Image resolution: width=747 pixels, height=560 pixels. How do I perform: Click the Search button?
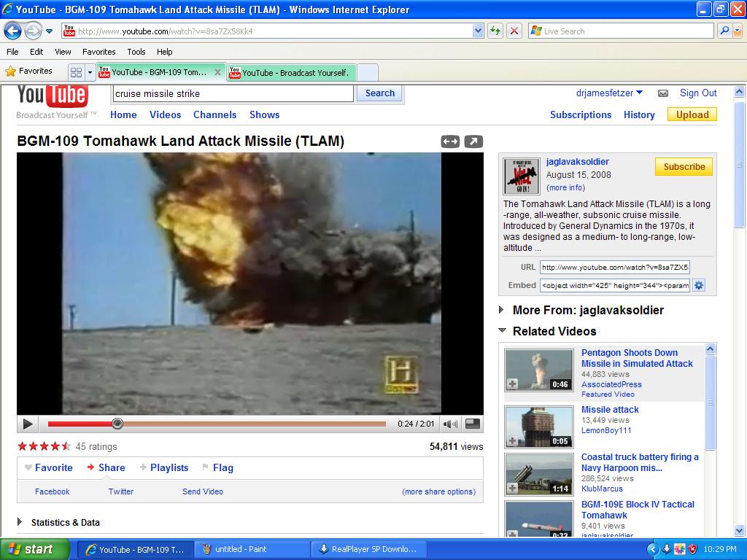[379, 93]
